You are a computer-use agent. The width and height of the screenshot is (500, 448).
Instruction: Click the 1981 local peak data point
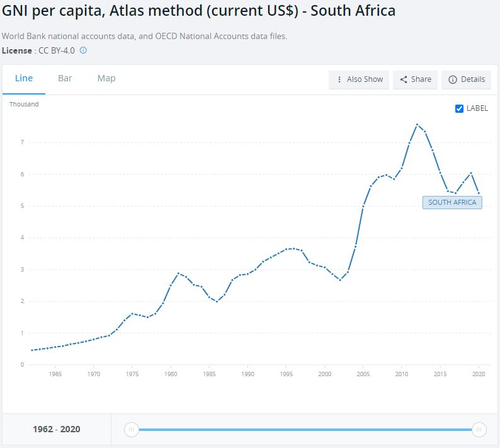[178, 273]
